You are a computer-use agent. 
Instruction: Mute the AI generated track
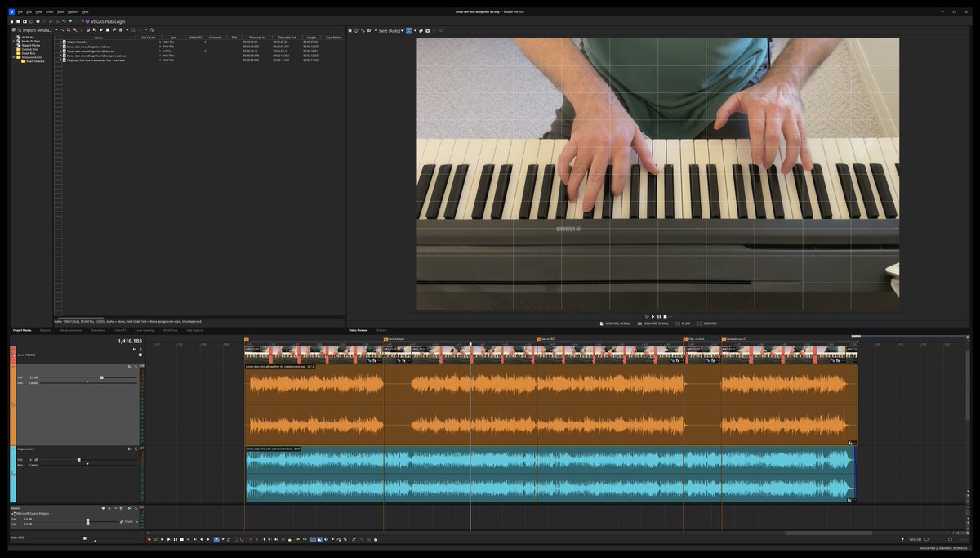pos(130,449)
